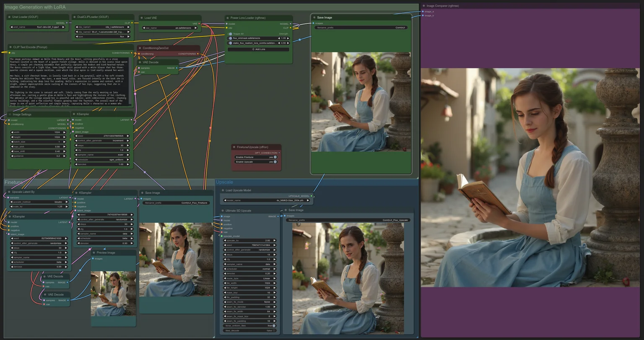This screenshot has width=644, height=340.
Task: Open the mode_type dropdown set to Linear
Action: [250, 278]
